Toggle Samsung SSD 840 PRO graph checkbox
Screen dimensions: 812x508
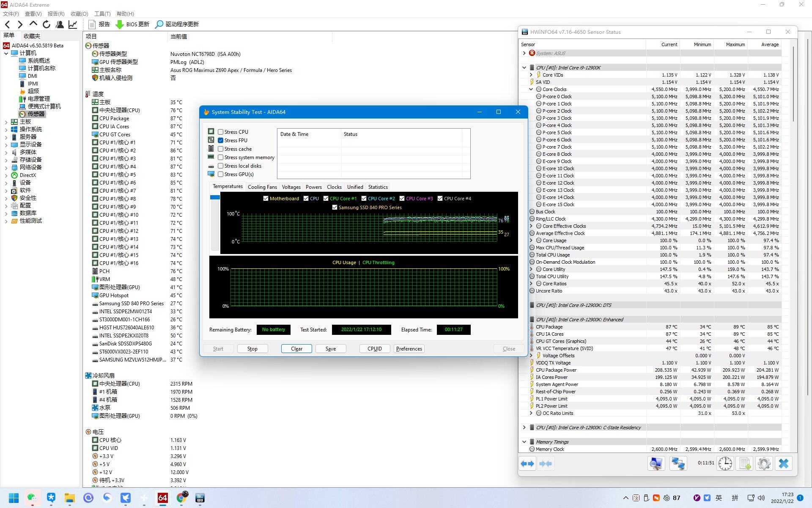pos(335,207)
